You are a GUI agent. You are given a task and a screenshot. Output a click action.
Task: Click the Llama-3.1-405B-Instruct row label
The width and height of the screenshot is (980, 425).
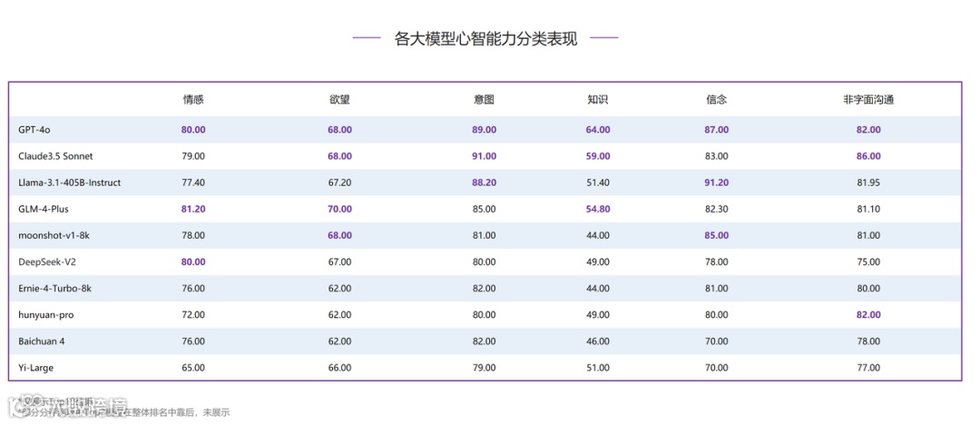point(69,183)
